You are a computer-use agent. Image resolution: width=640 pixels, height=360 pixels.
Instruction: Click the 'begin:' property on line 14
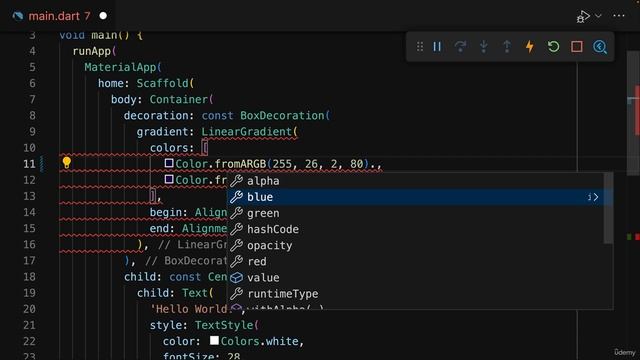tap(169, 212)
